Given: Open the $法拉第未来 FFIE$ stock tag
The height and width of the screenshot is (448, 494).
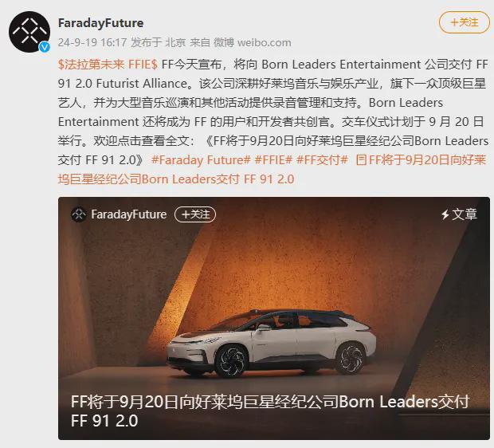Looking at the screenshot, I should coord(108,65).
